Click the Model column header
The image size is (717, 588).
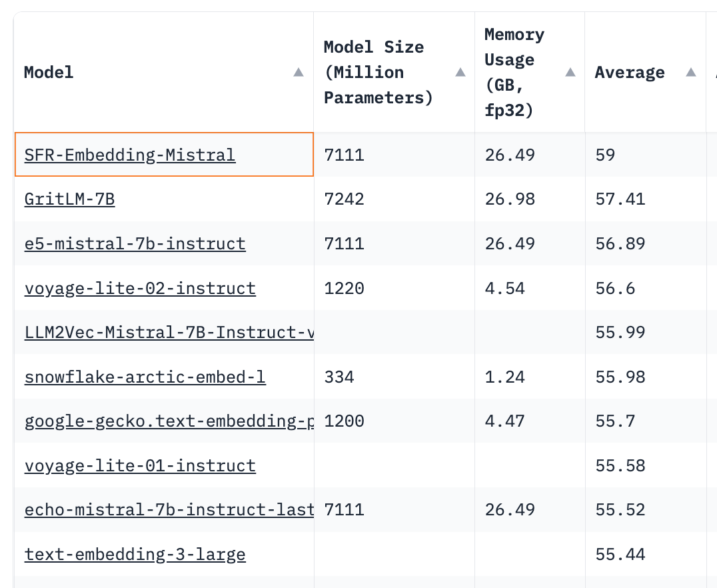(48, 73)
